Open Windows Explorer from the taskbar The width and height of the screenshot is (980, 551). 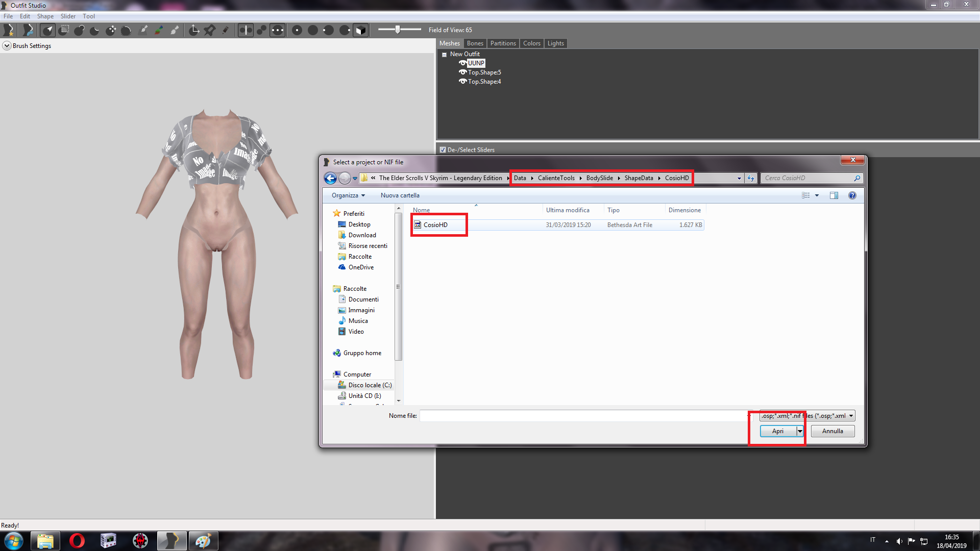pos(45,541)
